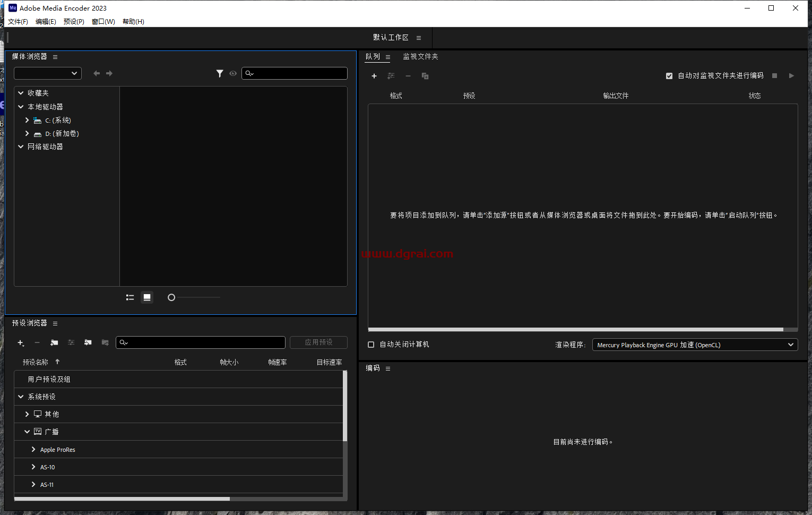Enable the 自动关闭计算机 checkbox
The height and width of the screenshot is (515, 812).
click(370, 345)
